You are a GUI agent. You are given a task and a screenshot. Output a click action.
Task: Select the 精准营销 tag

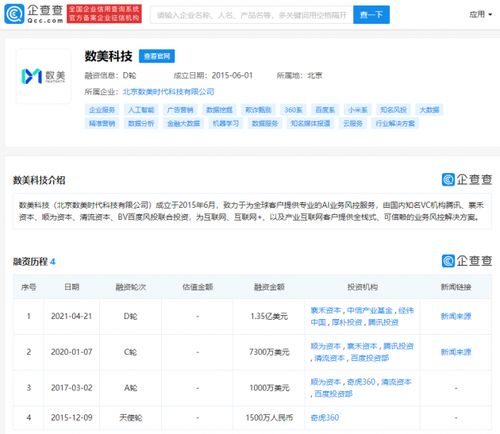click(x=102, y=123)
